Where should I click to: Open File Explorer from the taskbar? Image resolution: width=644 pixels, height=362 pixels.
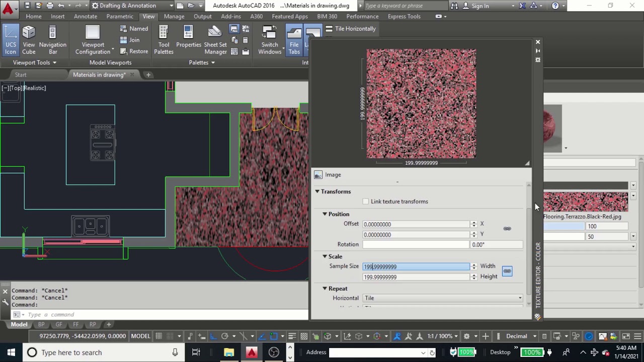[x=229, y=352]
